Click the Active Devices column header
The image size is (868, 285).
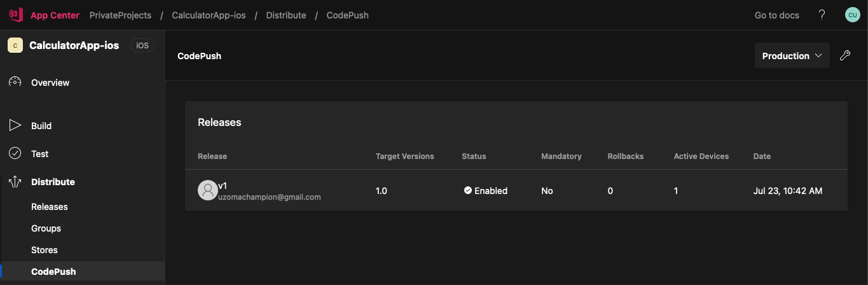[x=701, y=156]
